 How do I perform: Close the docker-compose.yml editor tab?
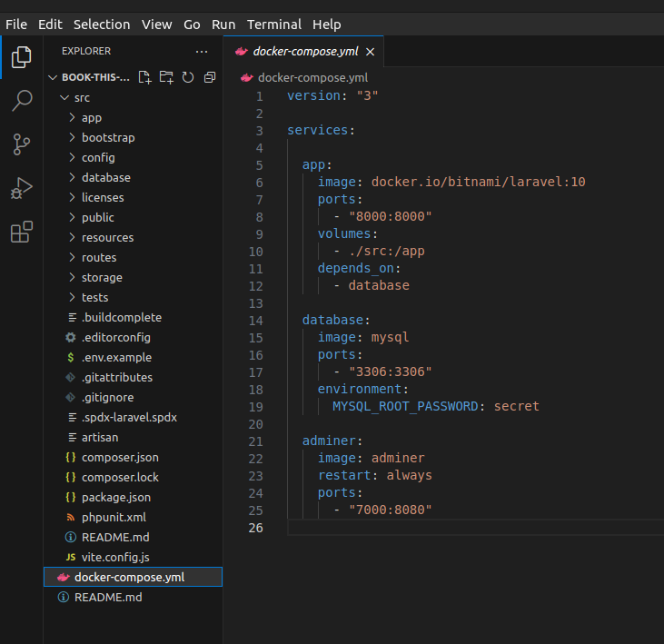(x=370, y=52)
